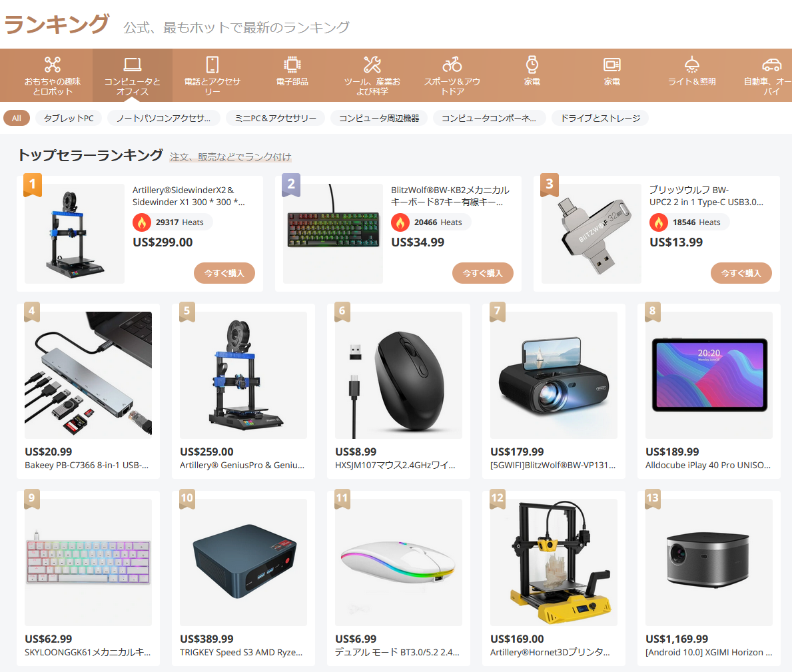Open Artillery GeniusPro & Genius title
This screenshot has height=672, width=792.
pyautogui.click(x=242, y=465)
